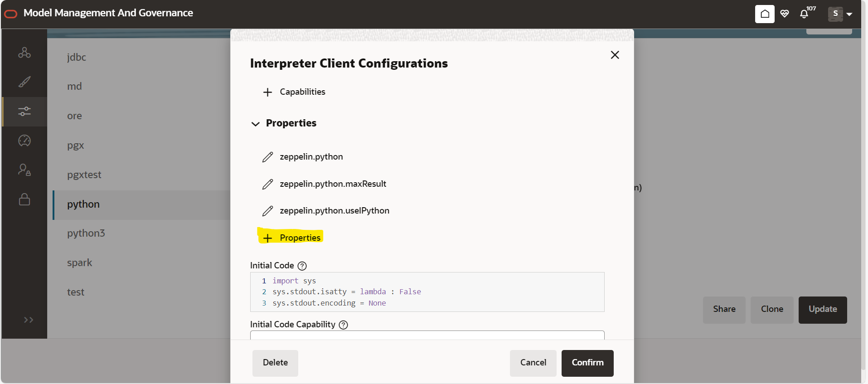Open the gauge monitoring sidebar icon

click(24, 141)
